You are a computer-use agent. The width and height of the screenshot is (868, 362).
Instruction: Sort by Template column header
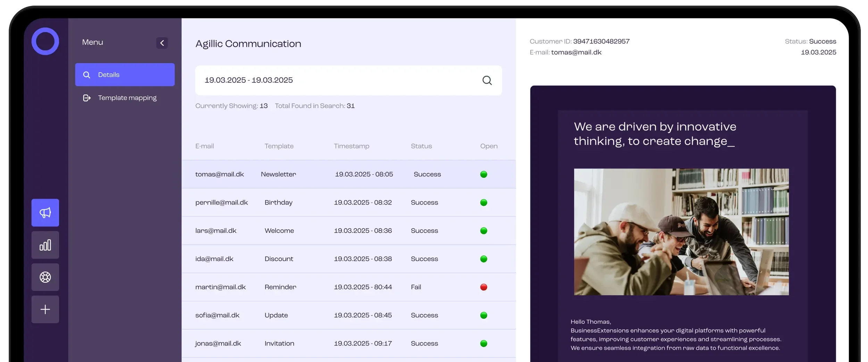279,146
